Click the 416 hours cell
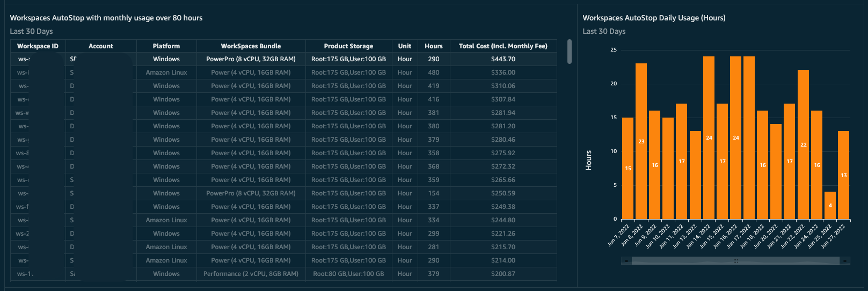The height and width of the screenshot is (291, 868). click(x=434, y=99)
